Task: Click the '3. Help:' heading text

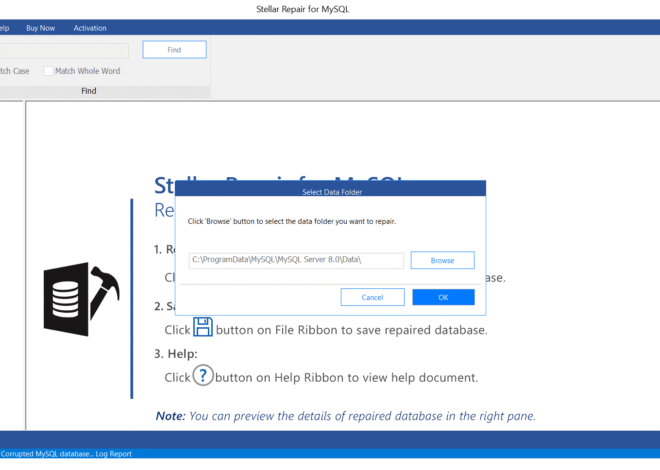Action: pos(176,353)
